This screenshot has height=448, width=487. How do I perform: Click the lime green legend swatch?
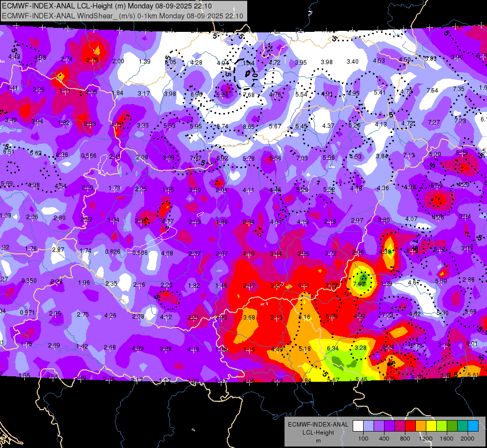tap(442, 426)
